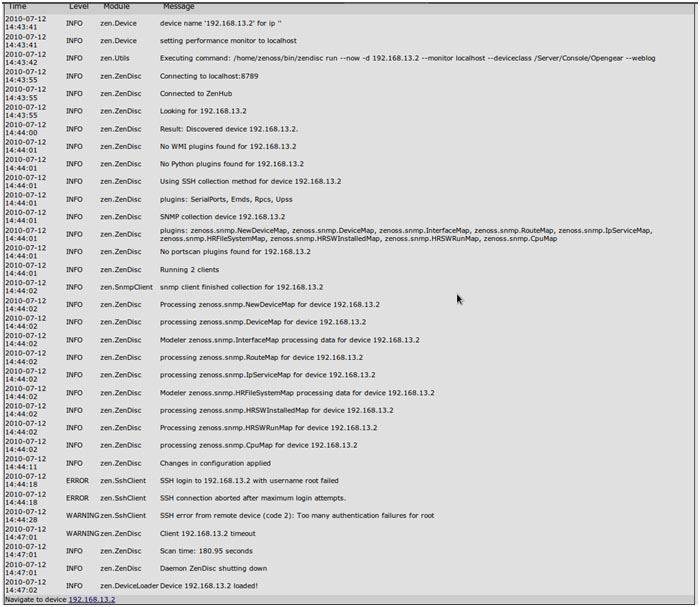Click the Message column header
The height and width of the screenshot is (607, 700).
179,6
